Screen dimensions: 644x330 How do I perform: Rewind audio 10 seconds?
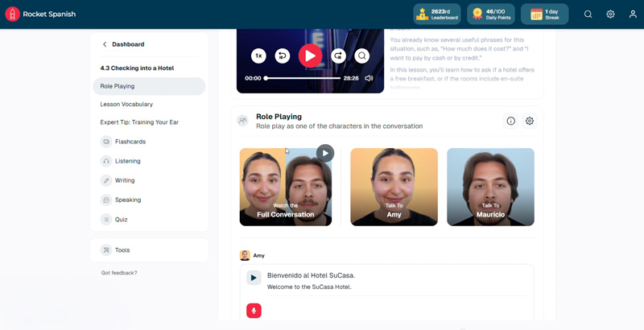tap(283, 56)
